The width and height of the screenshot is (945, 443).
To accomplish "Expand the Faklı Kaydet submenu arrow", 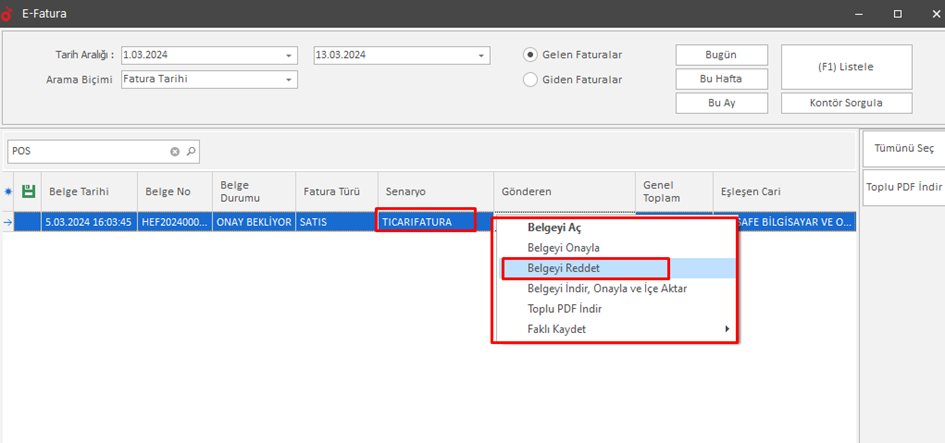I will pyautogui.click(x=727, y=329).
